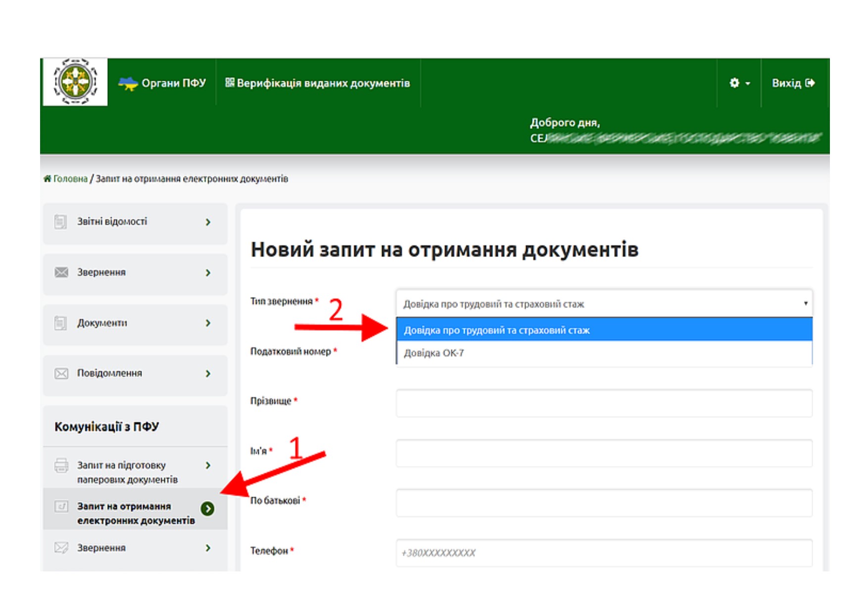Click the printer icon for paper documents request
This screenshot has height=614, width=868.
coord(61,465)
